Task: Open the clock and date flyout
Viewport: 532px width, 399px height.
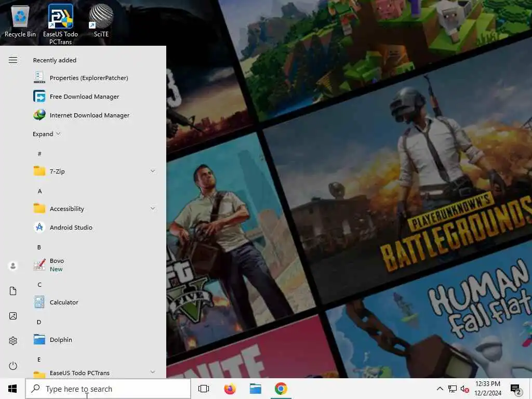Action: coord(487,389)
